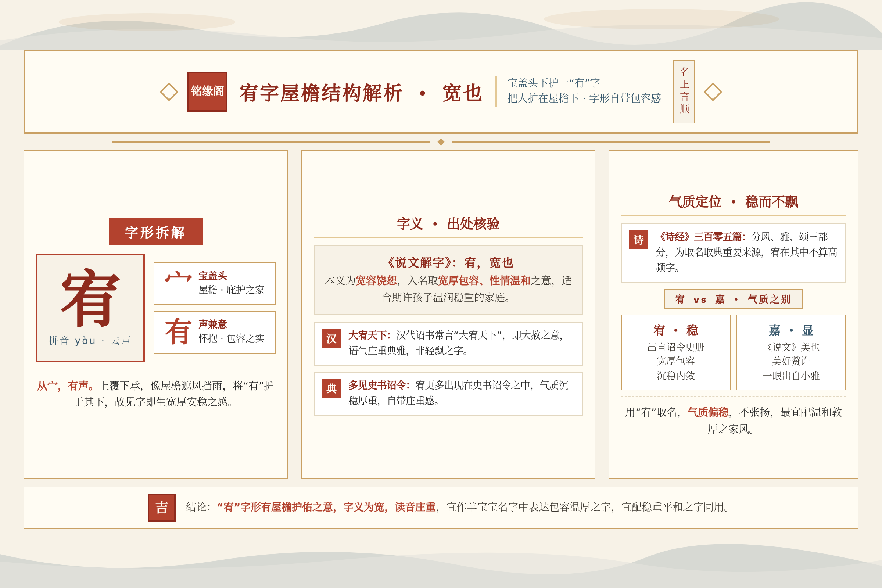Viewport: 882px width, 588px height.
Task: Click the 宝盖头 heading text
Action: [213, 276]
